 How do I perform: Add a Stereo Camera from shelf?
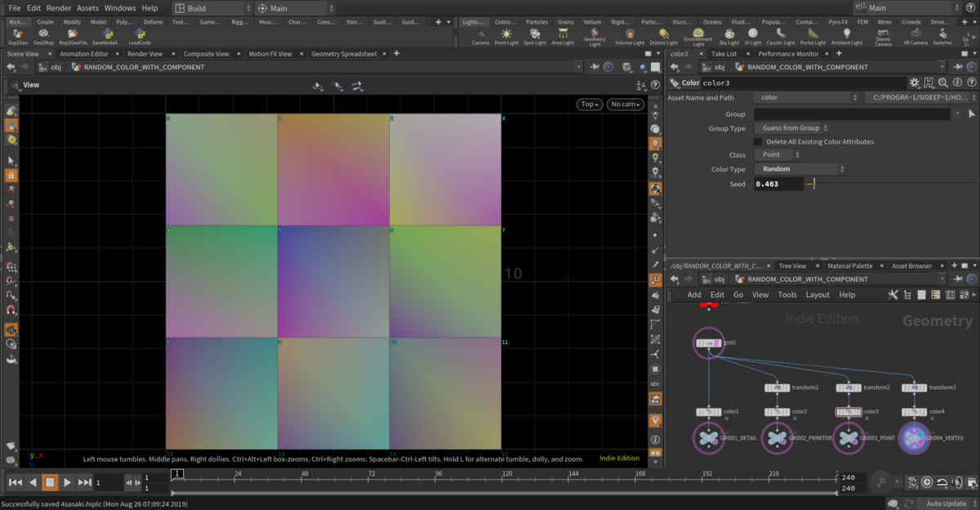883,37
